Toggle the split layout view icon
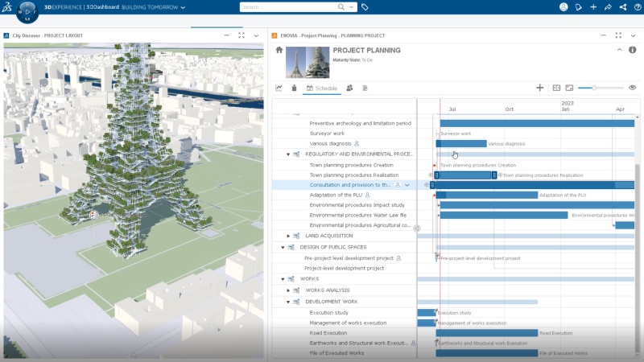Viewport: 644px width, 362px height. 556,88
